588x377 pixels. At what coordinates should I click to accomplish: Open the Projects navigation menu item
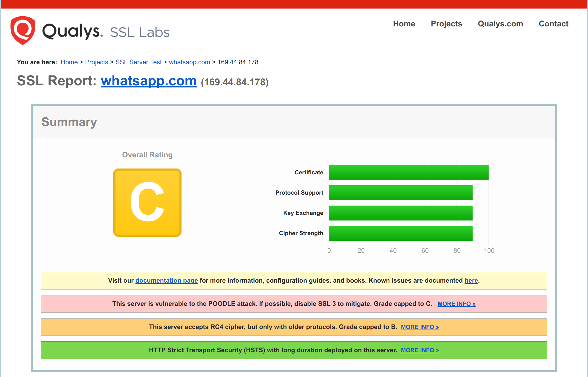(446, 24)
